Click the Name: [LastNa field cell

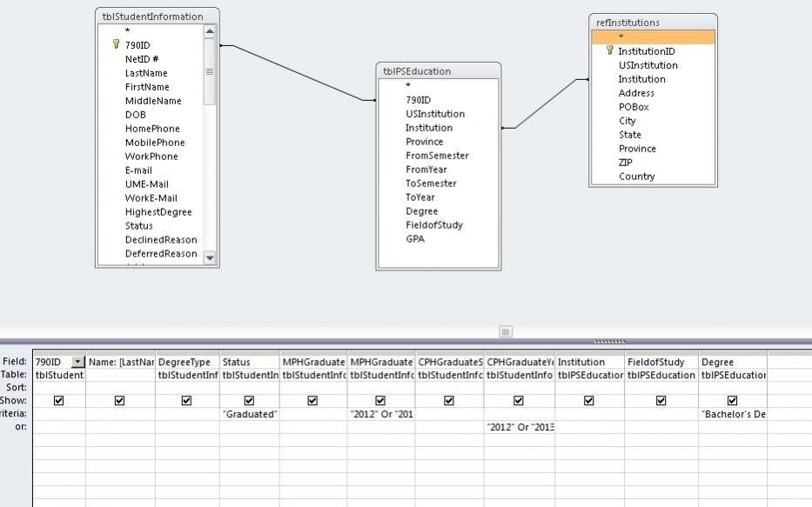(120, 362)
